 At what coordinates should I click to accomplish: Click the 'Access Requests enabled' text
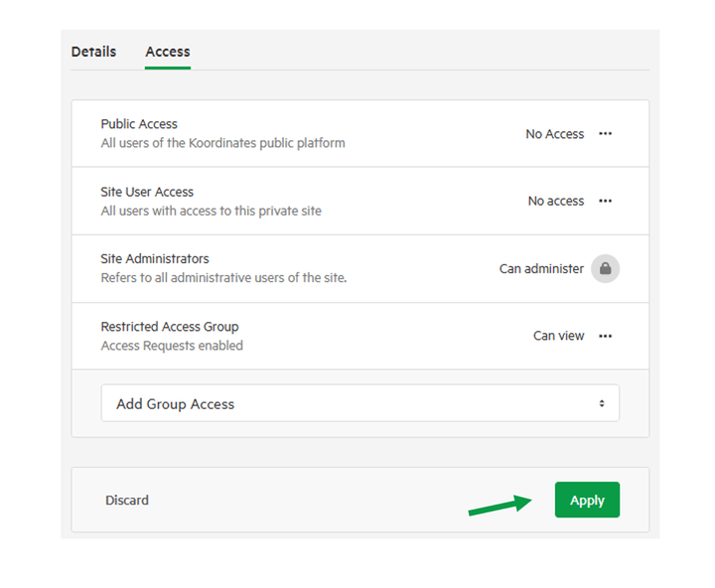172,346
